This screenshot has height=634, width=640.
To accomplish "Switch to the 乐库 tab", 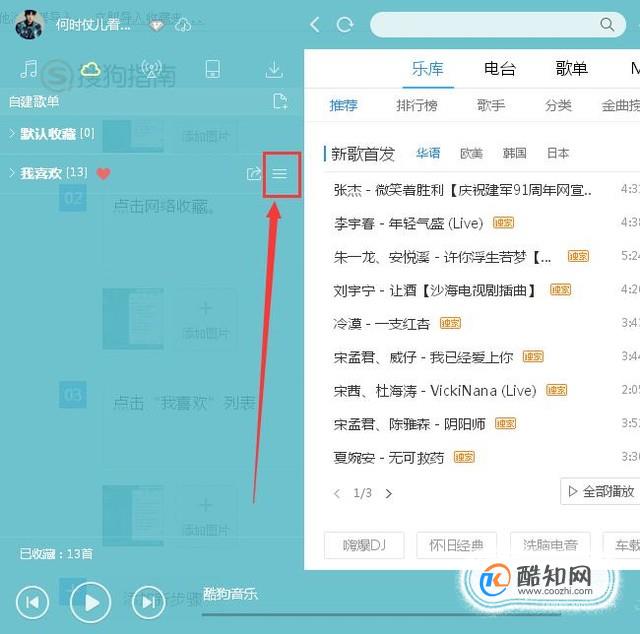I will pyautogui.click(x=427, y=69).
